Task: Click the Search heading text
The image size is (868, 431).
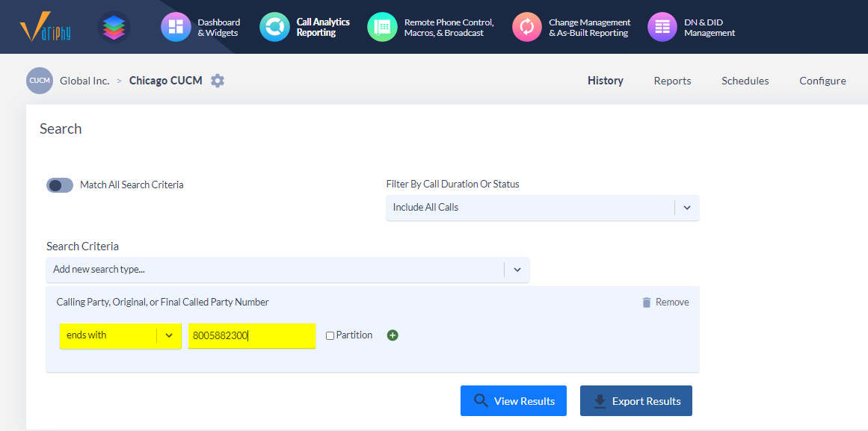Action: [61, 129]
